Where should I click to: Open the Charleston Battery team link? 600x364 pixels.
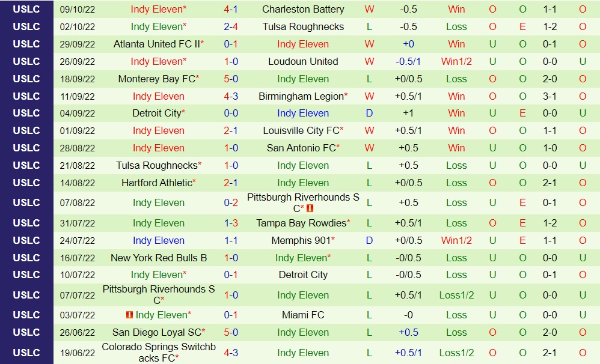click(303, 10)
